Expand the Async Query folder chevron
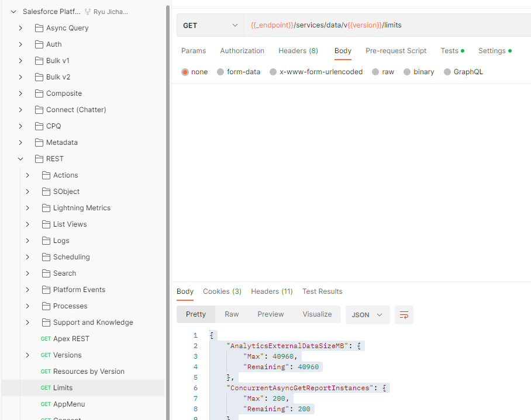 point(20,27)
